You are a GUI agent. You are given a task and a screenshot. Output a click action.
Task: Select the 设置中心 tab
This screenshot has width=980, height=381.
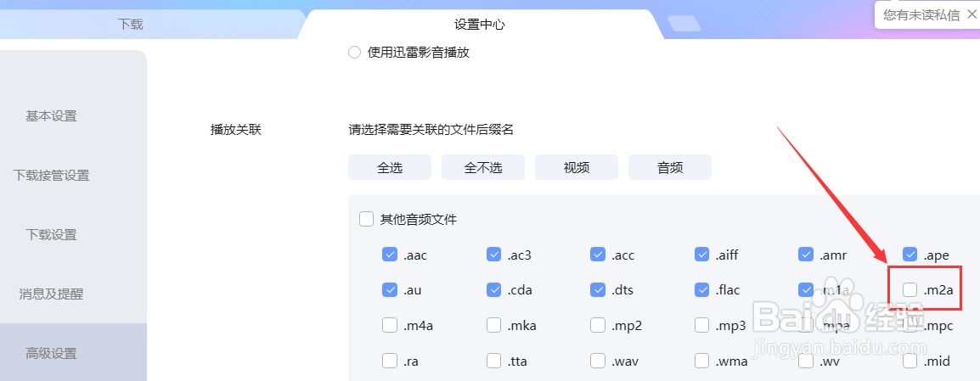point(479,25)
